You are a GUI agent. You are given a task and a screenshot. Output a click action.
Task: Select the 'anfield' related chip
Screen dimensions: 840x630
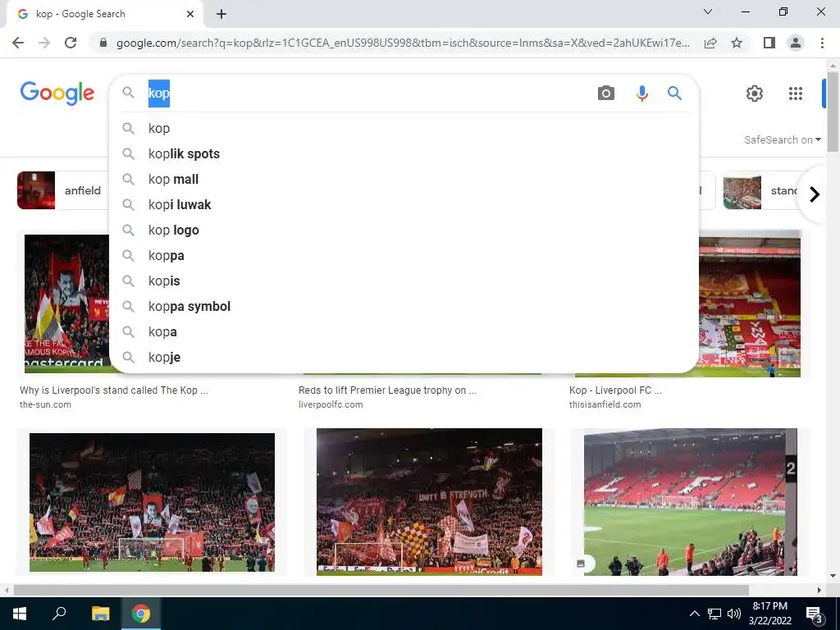pos(63,190)
